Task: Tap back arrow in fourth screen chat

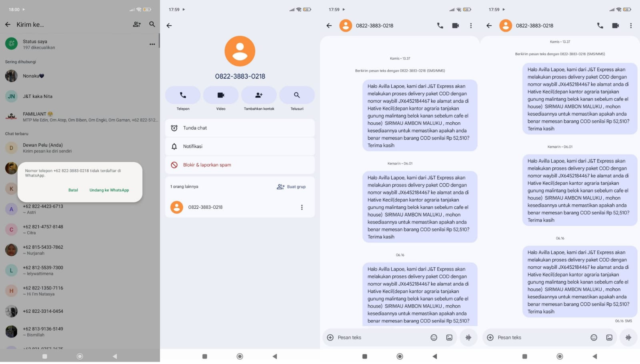Action: coord(489,26)
